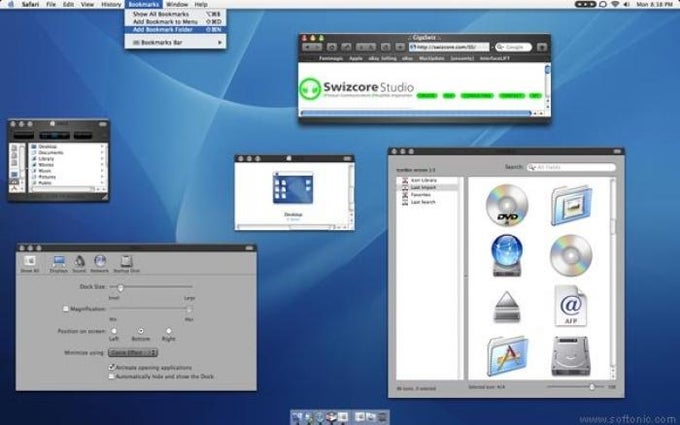Open Sound preferences icon
The image size is (680, 425).
click(79, 264)
